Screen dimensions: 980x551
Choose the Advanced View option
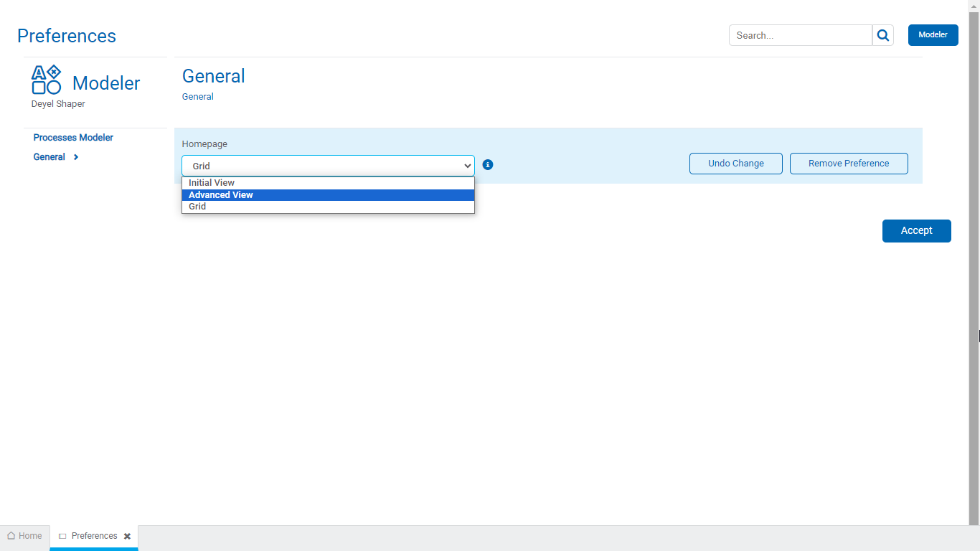221,195
